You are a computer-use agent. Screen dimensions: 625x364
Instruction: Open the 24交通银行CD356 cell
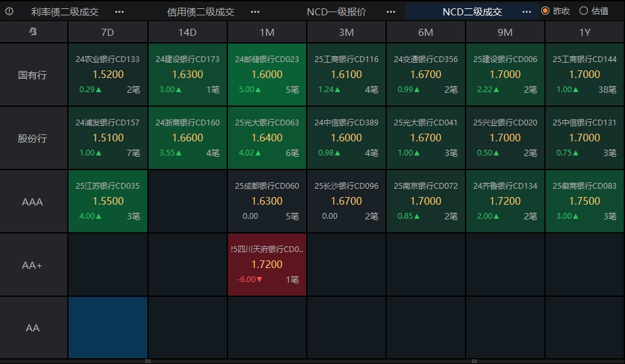coord(426,74)
